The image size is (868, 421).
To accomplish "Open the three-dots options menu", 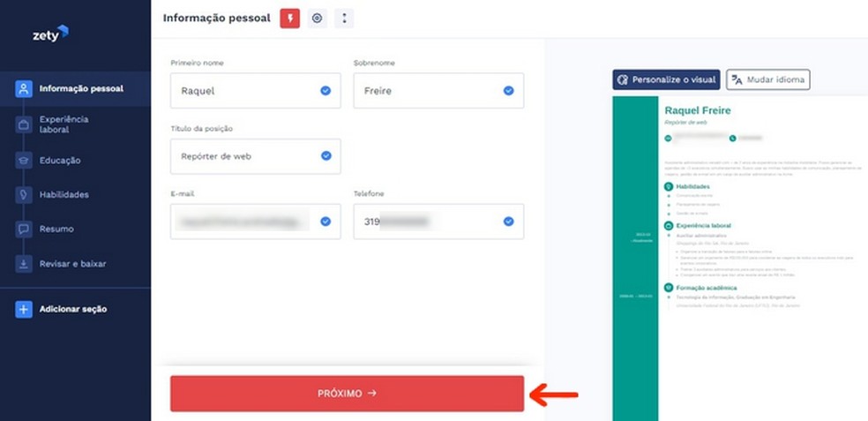I will [x=344, y=18].
